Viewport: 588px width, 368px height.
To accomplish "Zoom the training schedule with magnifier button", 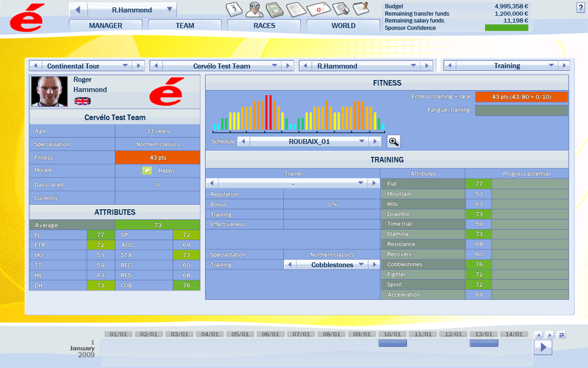I will point(394,142).
